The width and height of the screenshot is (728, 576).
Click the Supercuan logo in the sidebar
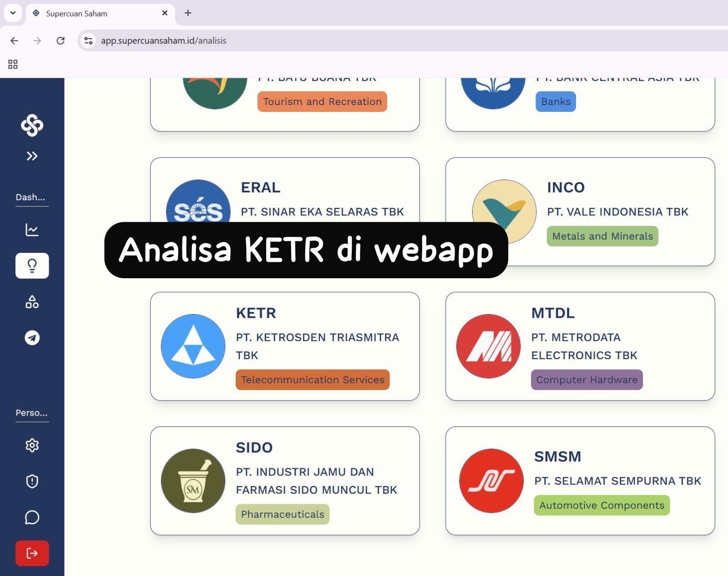click(x=32, y=125)
